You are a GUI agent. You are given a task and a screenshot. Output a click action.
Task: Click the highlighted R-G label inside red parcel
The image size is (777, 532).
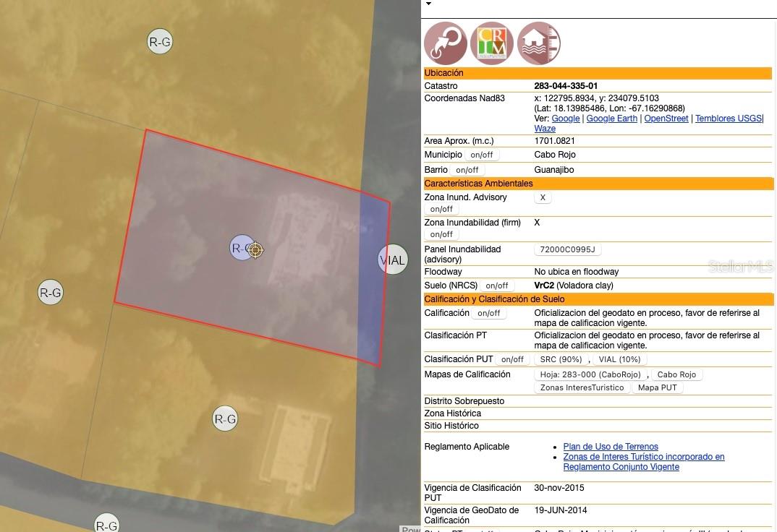[x=242, y=247]
